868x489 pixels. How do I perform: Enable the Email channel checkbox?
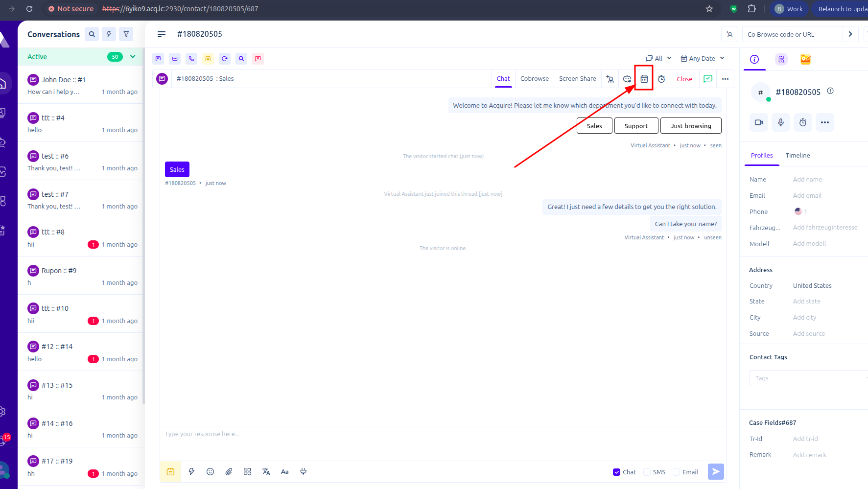[x=676, y=472]
